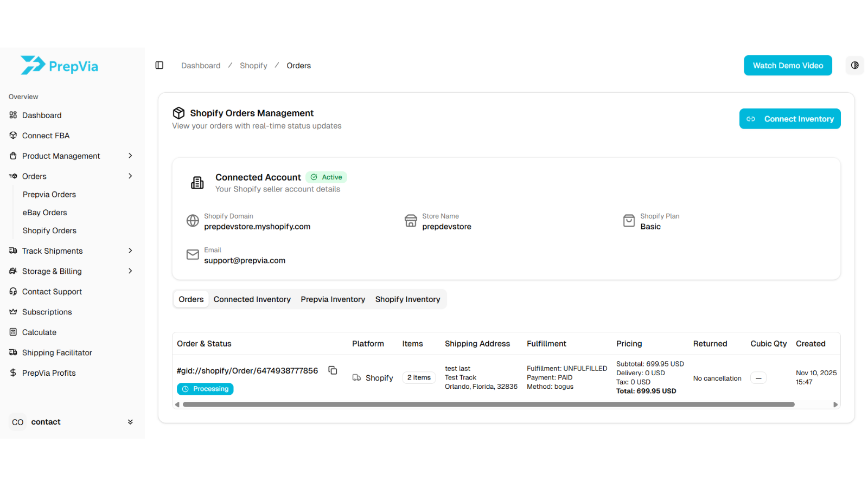Click the PrepVia Profits dollar icon
This screenshot has height=488, width=868.
click(13, 373)
